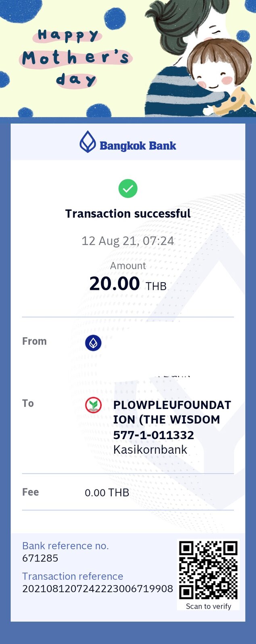Click the Kasikornbank bank name text

coord(150,450)
